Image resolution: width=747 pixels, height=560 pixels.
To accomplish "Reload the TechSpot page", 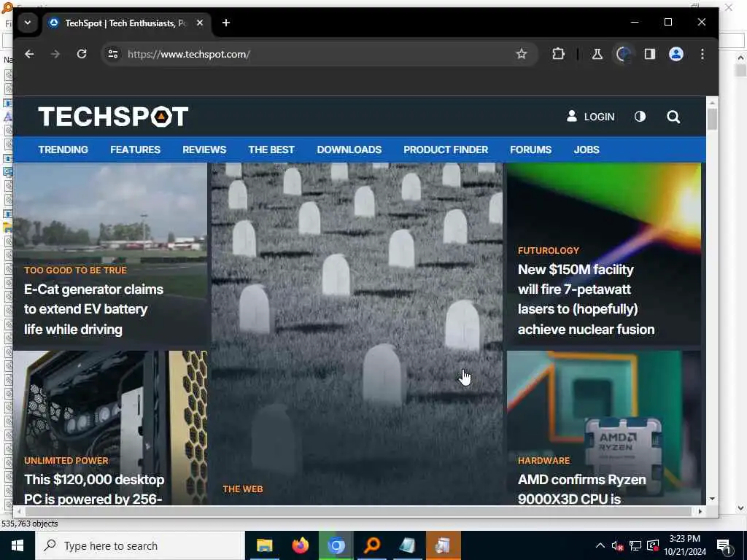I will (x=82, y=54).
